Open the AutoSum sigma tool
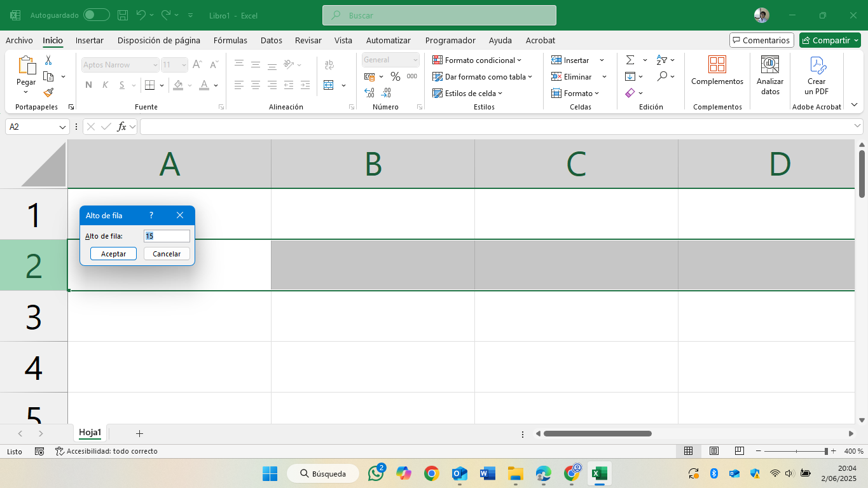This screenshot has width=868, height=488. [630, 60]
